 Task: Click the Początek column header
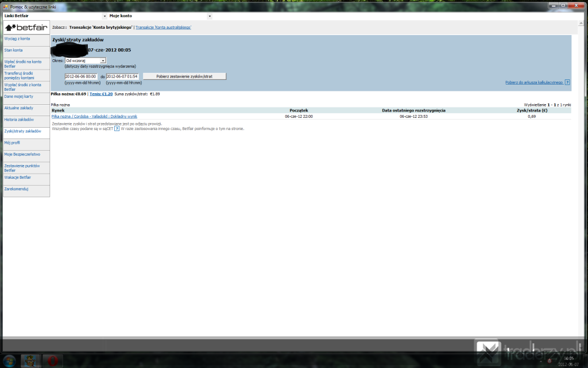coord(299,110)
